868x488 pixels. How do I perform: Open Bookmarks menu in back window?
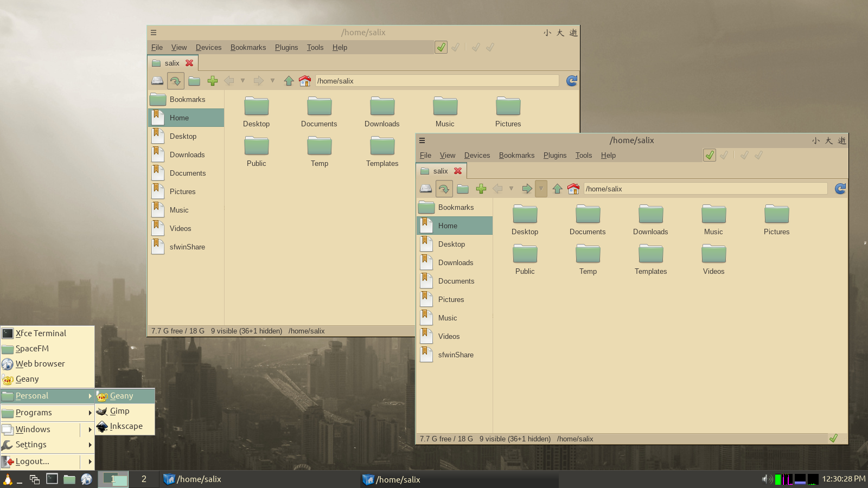pyautogui.click(x=248, y=47)
